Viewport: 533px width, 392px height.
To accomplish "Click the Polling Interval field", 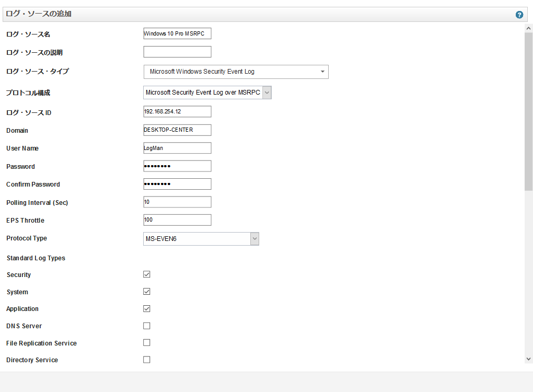I will click(177, 202).
